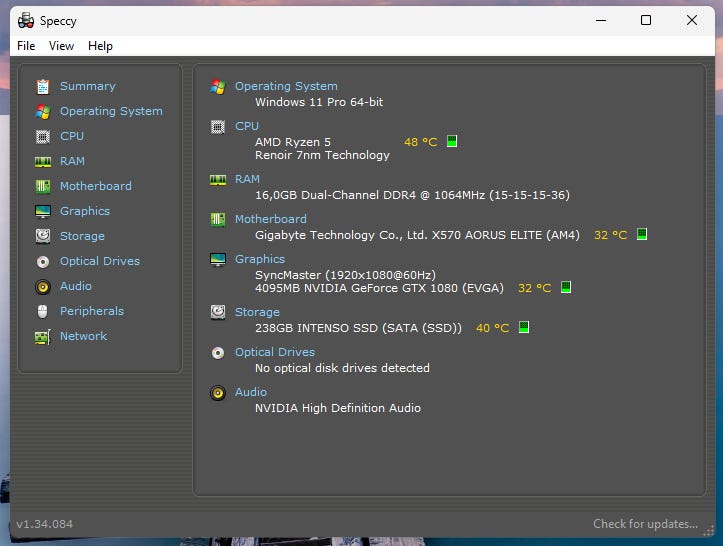Select Optical Drives in the sidebar
The image size is (723, 546).
tap(100, 261)
